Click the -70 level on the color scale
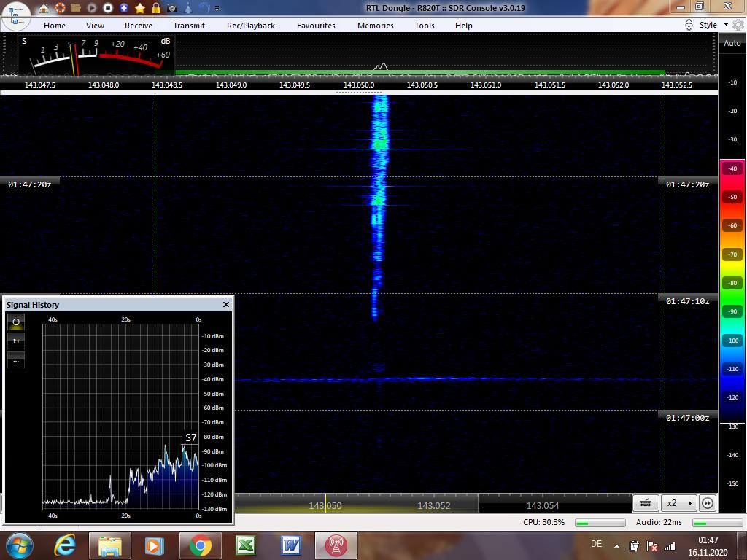The image size is (747, 560). point(732,254)
